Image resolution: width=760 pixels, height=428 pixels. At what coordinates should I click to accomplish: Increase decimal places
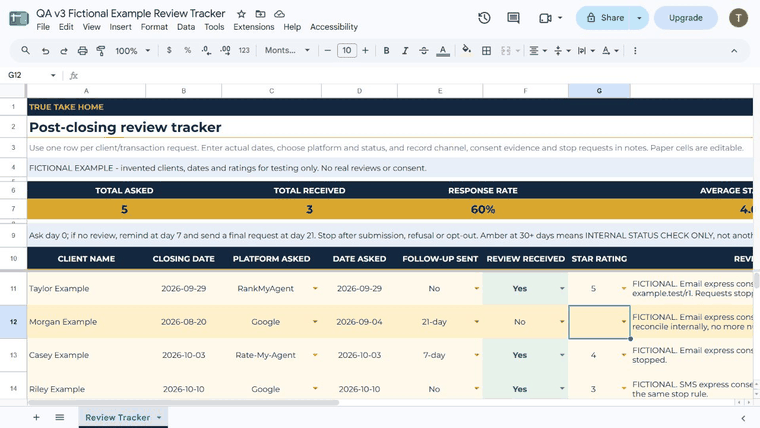pos(225,50)
